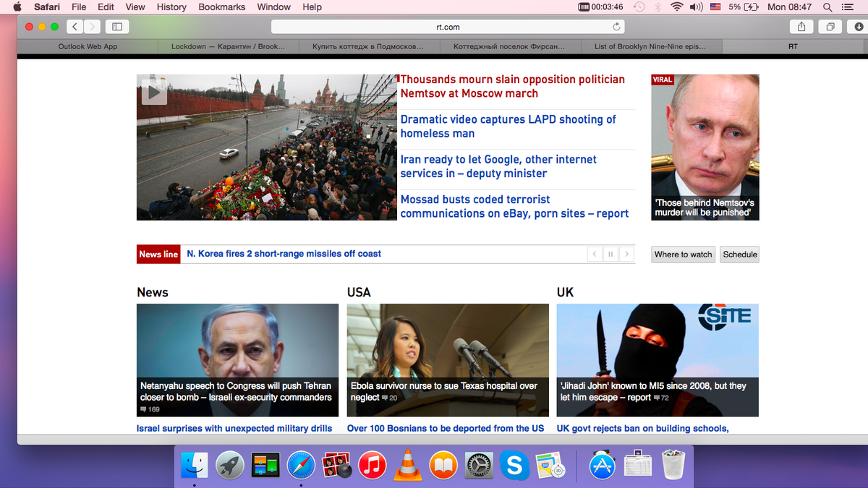Select the RT tab

(x=793, y=46)
